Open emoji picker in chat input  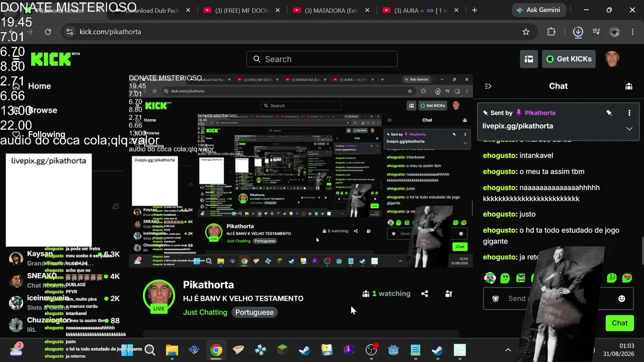(622, 299)
